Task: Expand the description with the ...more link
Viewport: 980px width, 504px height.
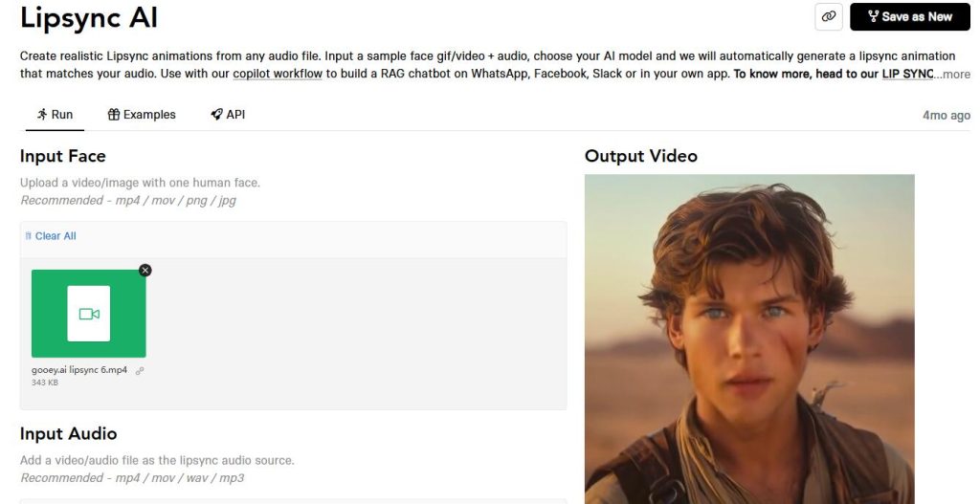Action: (952, 74)
